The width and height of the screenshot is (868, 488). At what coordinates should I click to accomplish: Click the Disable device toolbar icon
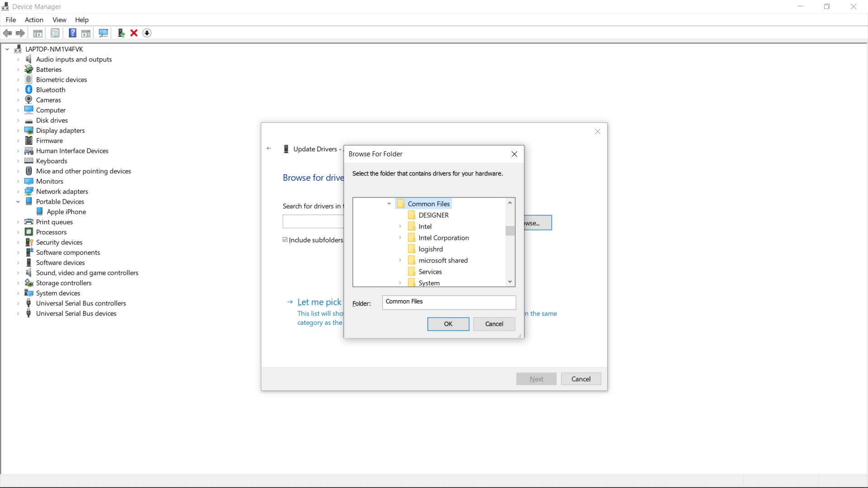point(147,33)
